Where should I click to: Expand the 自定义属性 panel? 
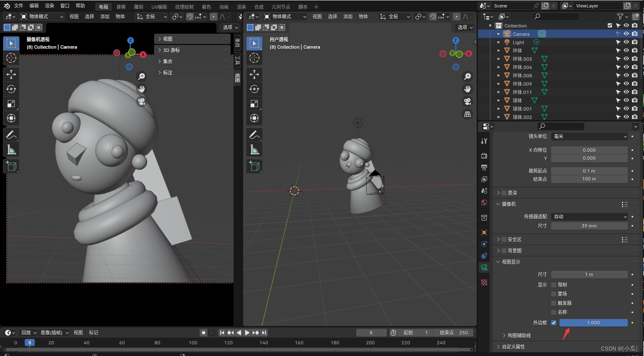(513, 347)
